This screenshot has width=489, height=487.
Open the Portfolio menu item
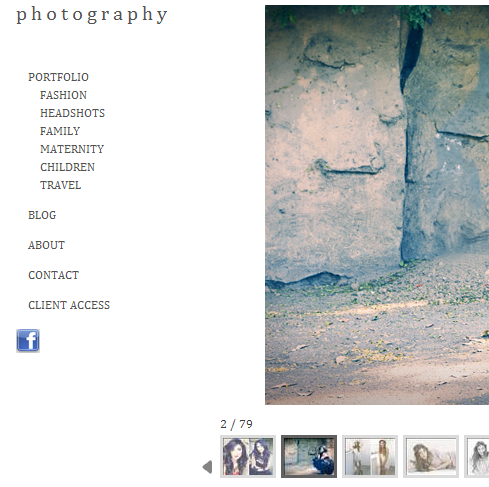[x=58, y=77]
